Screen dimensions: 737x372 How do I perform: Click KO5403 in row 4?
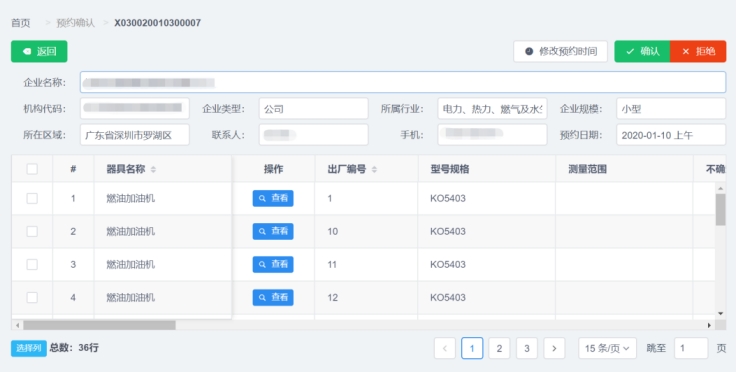448,297
